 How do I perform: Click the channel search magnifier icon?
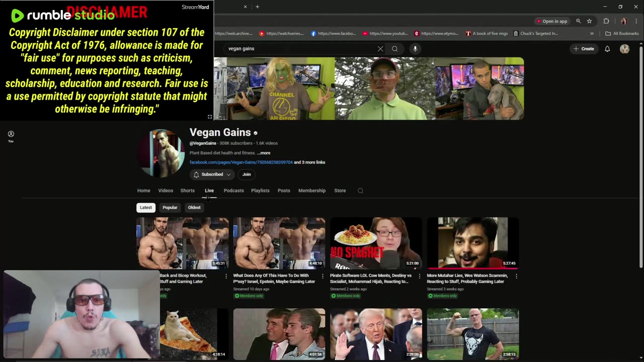[x=360, y=191]
